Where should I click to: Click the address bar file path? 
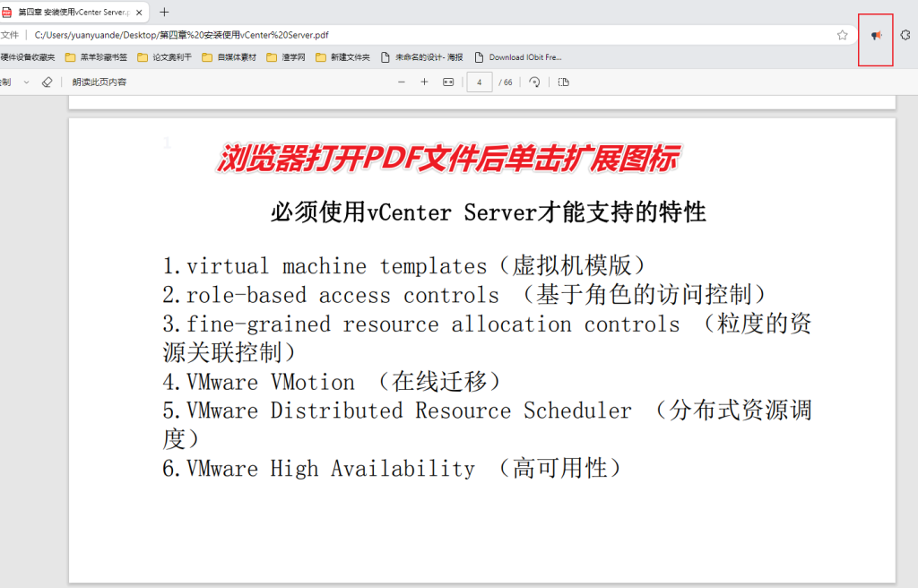pos(181,35)
